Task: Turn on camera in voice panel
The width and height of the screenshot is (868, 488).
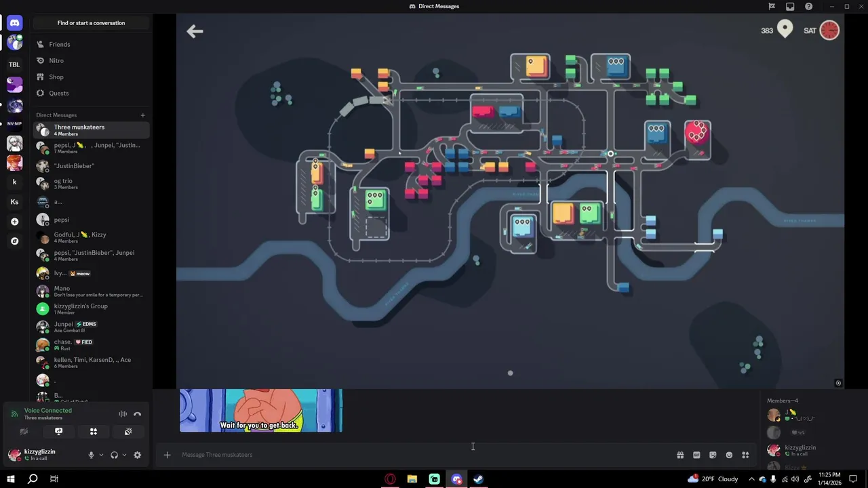Action: click(x=24, y=432)
